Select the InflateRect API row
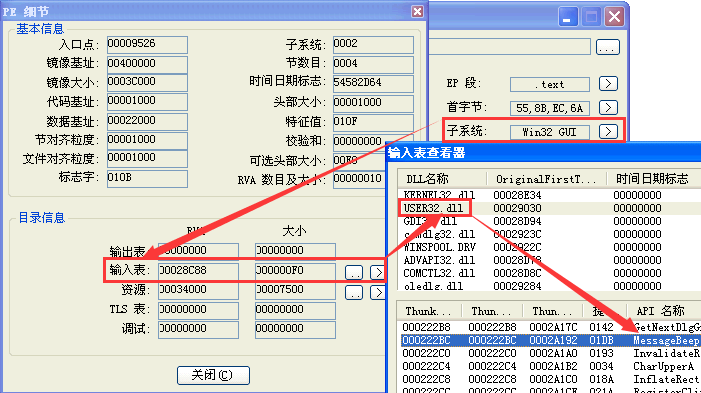The image size is (701, 393). [x=551, y=379]
